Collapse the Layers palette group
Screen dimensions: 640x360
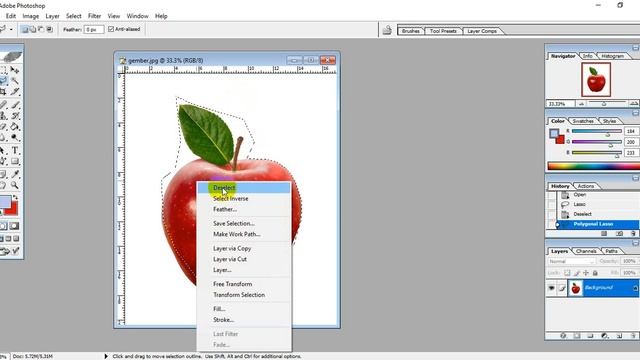coord(636,243)
